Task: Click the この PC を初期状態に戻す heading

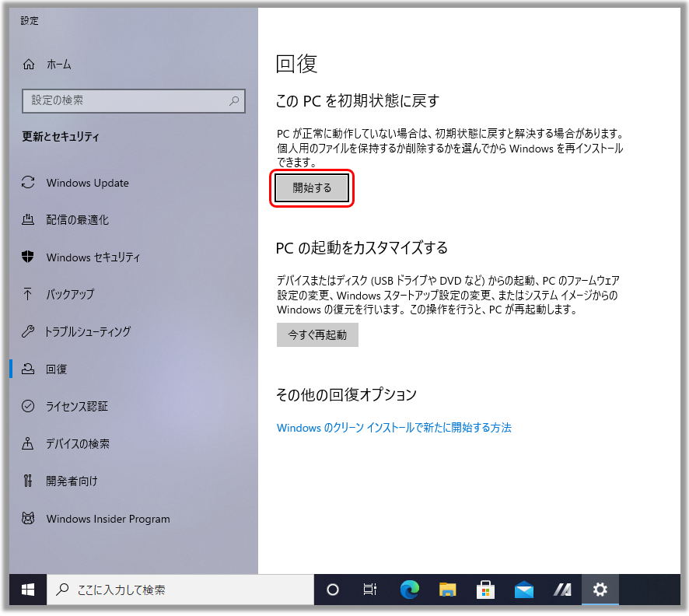Action: click(x=357, y=101)
